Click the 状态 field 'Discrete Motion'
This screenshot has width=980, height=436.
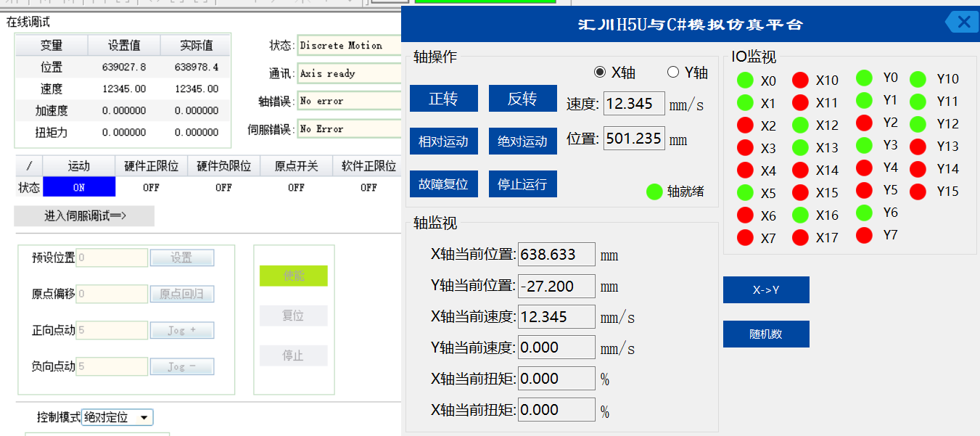point(350,46)
